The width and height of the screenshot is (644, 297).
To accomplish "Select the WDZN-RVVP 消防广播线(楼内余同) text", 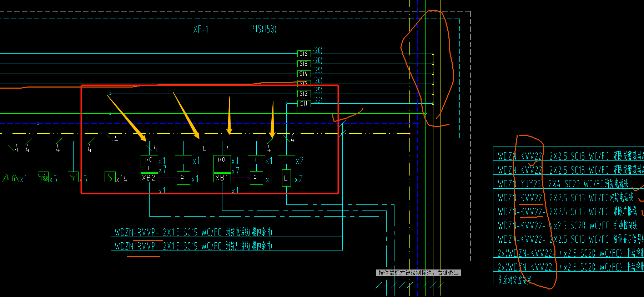I will [193, 246].
